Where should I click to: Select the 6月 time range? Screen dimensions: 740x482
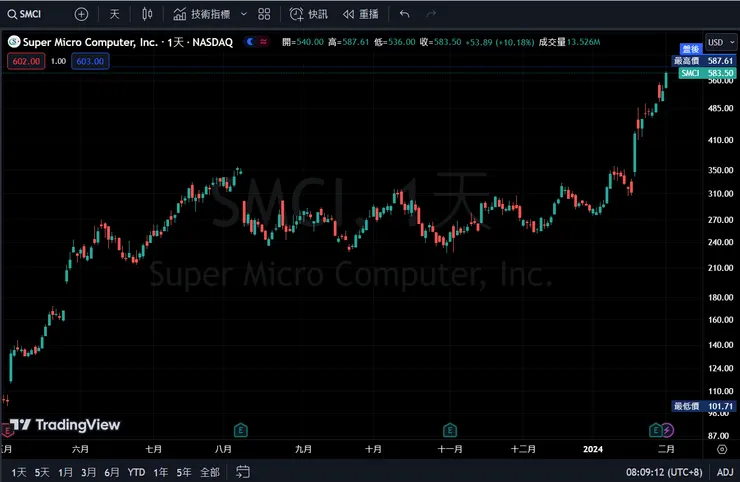(112, 472)
